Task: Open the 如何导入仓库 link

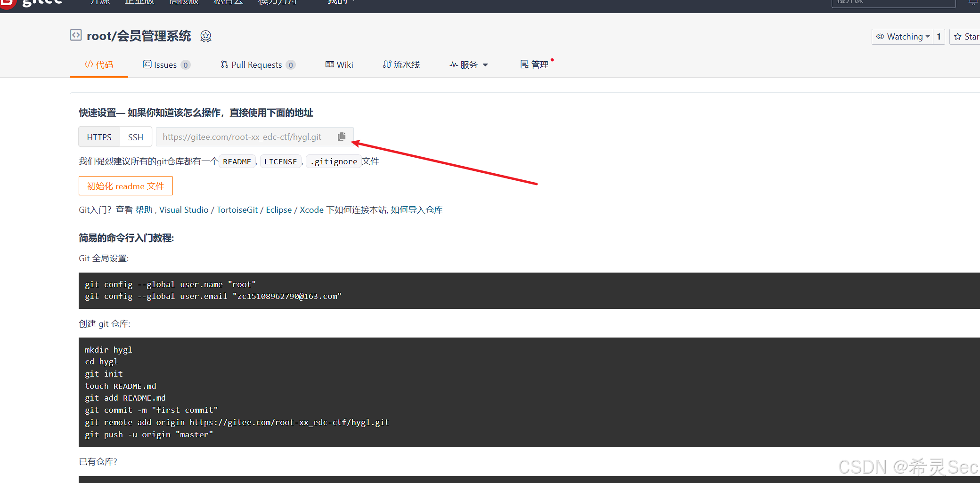Action: 416,209
